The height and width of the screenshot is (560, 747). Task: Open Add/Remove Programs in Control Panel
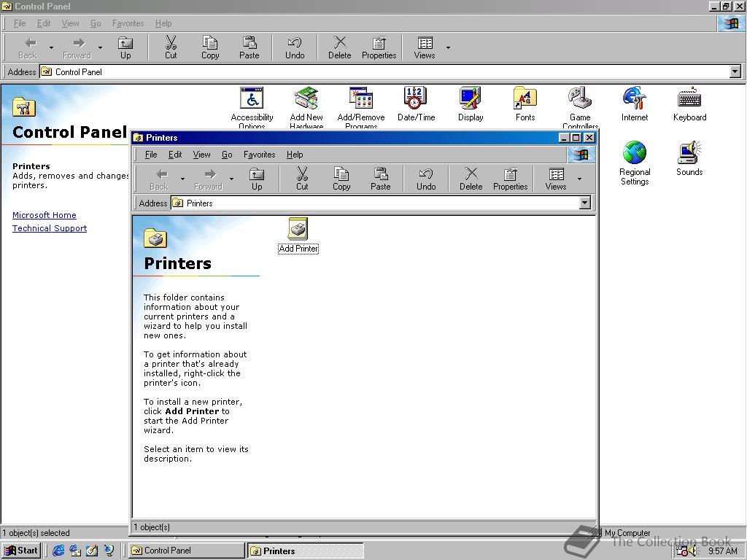361,108
